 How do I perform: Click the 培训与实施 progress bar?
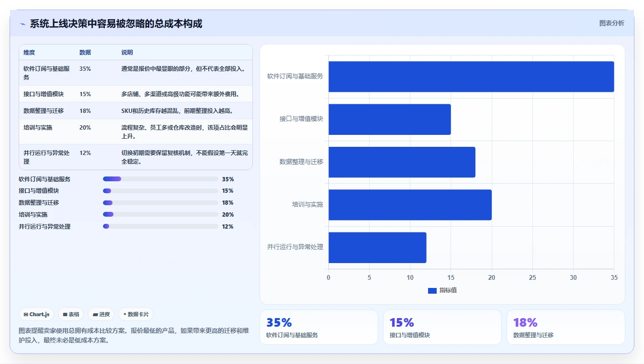(160, 215)
